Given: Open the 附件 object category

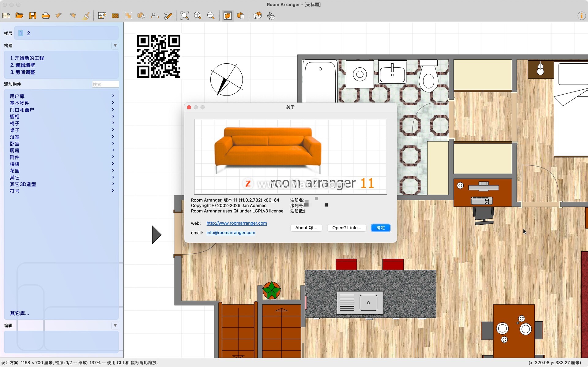Looking at the screenshot, I should click(62, 157).
